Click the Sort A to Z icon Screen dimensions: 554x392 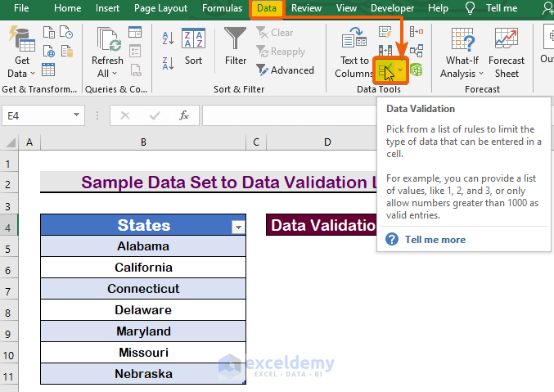click(x=169, y=38)
